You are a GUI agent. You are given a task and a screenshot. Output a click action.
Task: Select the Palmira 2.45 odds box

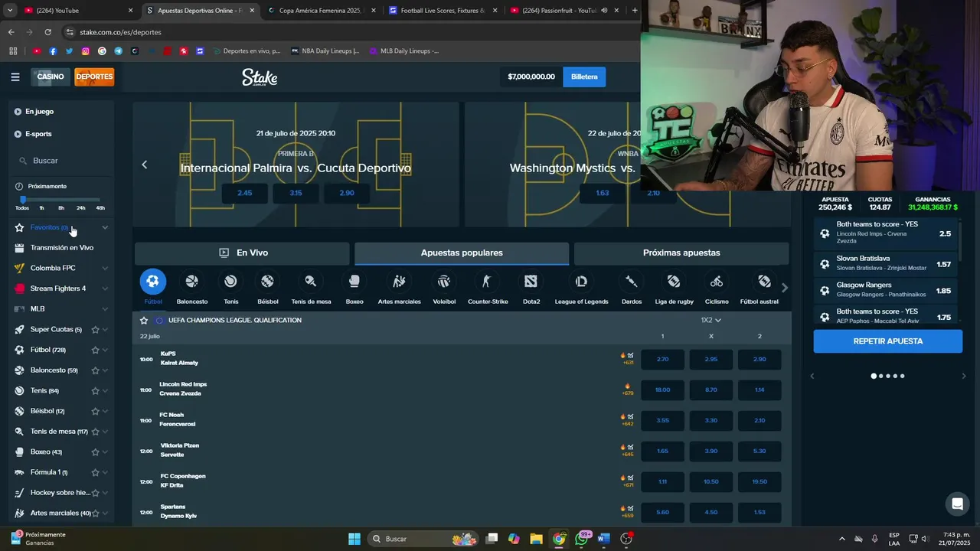(x=245, y=193)
